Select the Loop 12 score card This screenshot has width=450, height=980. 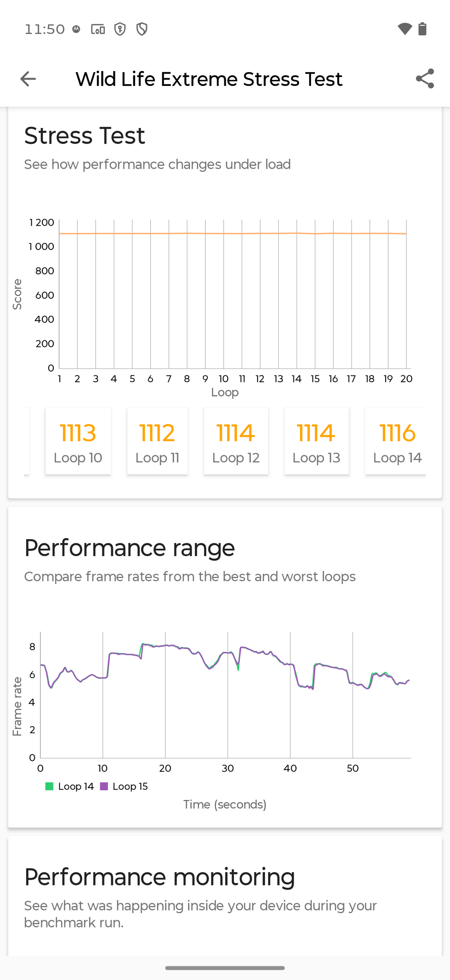(x=236, y=441)
